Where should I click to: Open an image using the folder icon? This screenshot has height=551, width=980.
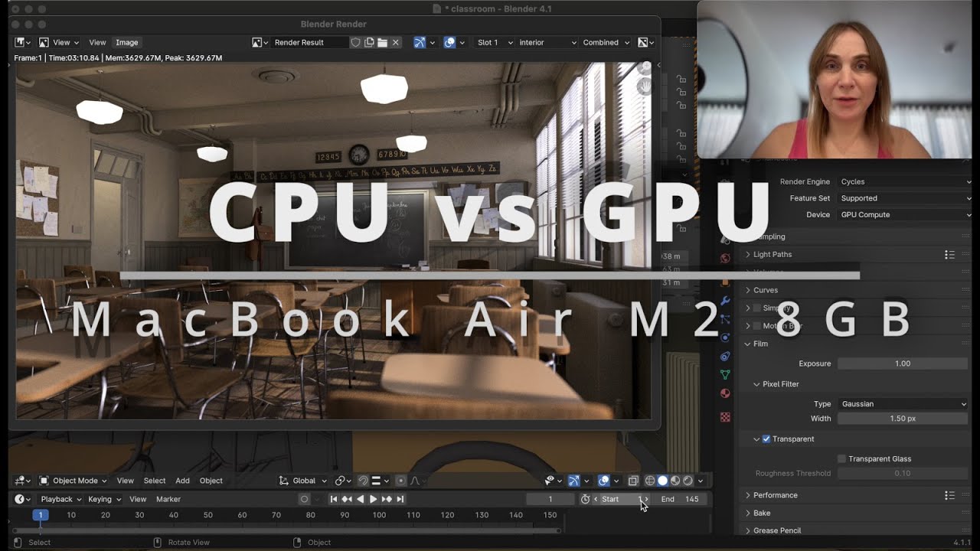click(382, 42)
